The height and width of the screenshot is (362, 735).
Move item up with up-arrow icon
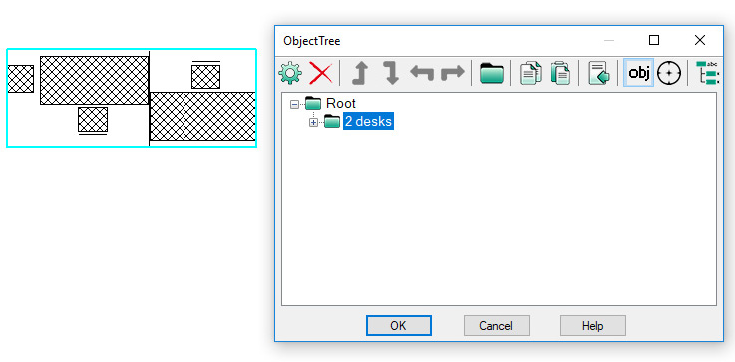(360, 73)
